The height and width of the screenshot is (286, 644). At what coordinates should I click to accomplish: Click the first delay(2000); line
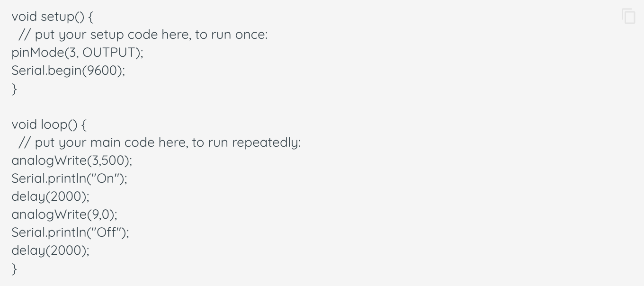(50, 197)
